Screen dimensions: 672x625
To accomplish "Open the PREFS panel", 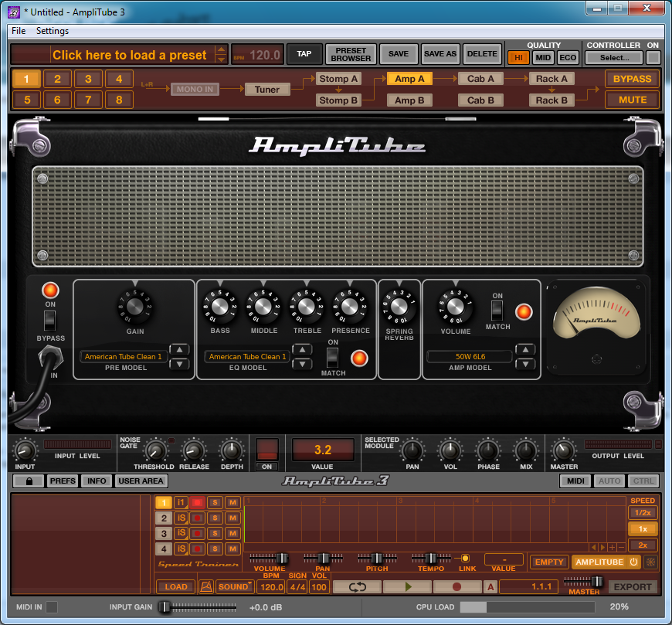I will pyautogui.click(x=63, y=481).
